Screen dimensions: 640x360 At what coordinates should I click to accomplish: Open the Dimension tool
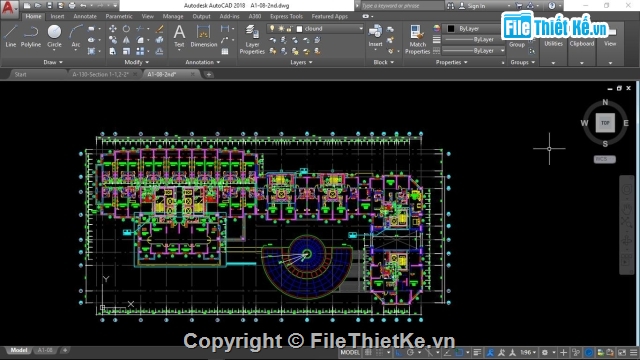(x=203, y=36)
